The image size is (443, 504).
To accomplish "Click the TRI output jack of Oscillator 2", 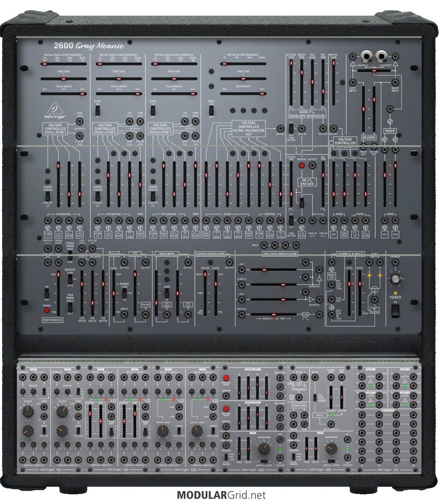I will point(129,122).
